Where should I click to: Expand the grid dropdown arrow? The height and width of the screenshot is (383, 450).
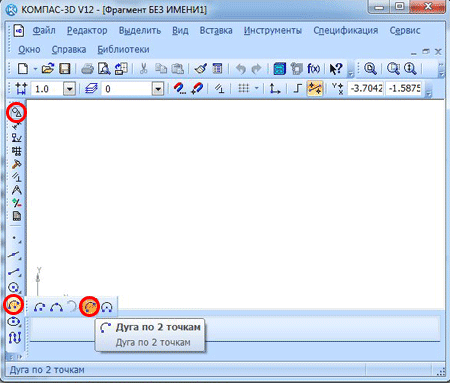(256, 88)
